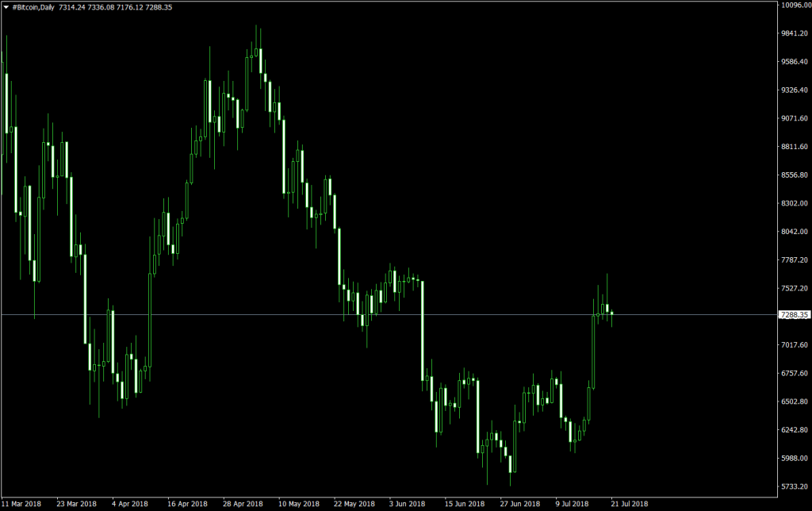Select the current price label 7288.35
This screenshot has height=511, width=812.
[794, 314]
